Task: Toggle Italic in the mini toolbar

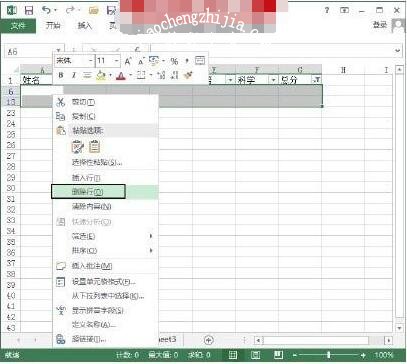Action: [x=74, y=76]
